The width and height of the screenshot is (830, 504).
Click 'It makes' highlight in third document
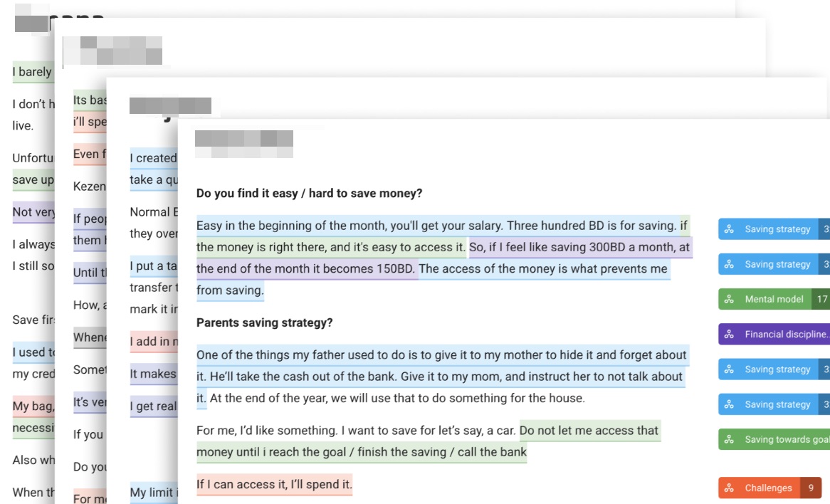coord(154,374)
